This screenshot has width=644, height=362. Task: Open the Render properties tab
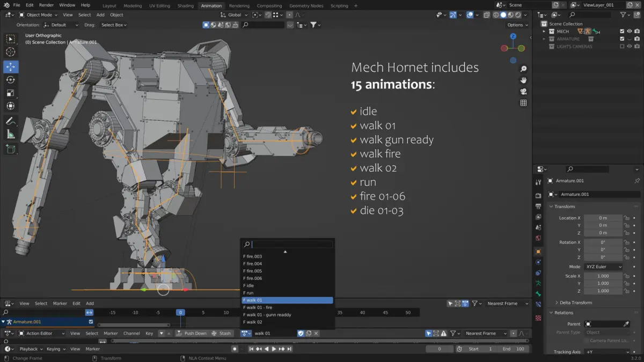[x=538, y=195]
